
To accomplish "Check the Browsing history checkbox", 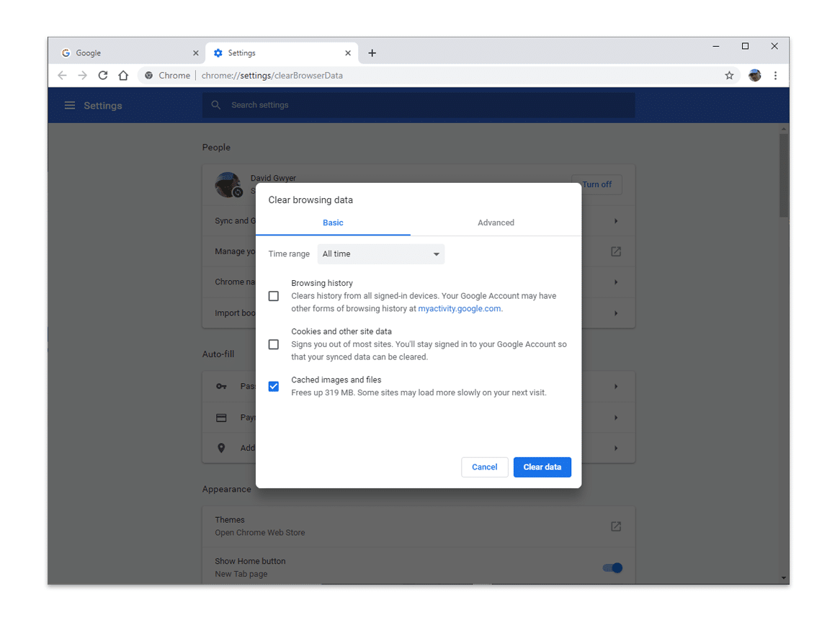I will pos(273,295).
